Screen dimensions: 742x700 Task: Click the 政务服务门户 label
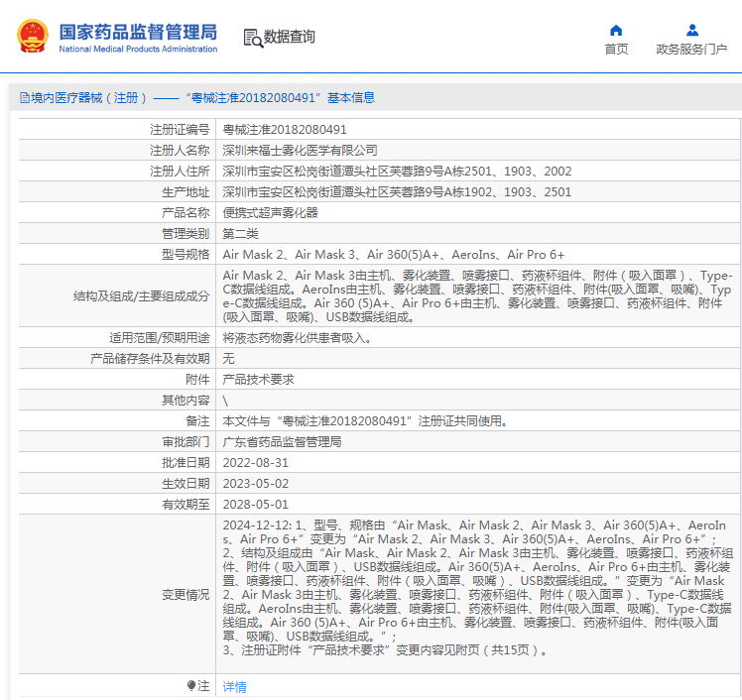(691, 50)
